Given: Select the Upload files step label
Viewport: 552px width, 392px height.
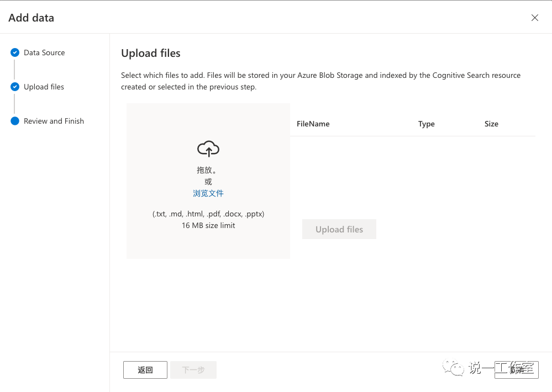Looking at the screenshot, I should tap(44, 87).
